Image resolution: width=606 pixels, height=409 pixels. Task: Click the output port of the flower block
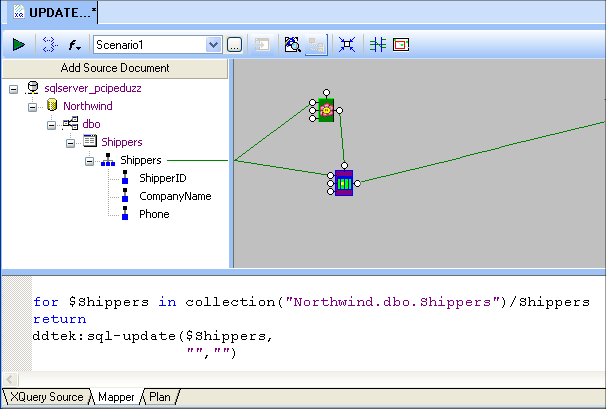coord(339,111)
